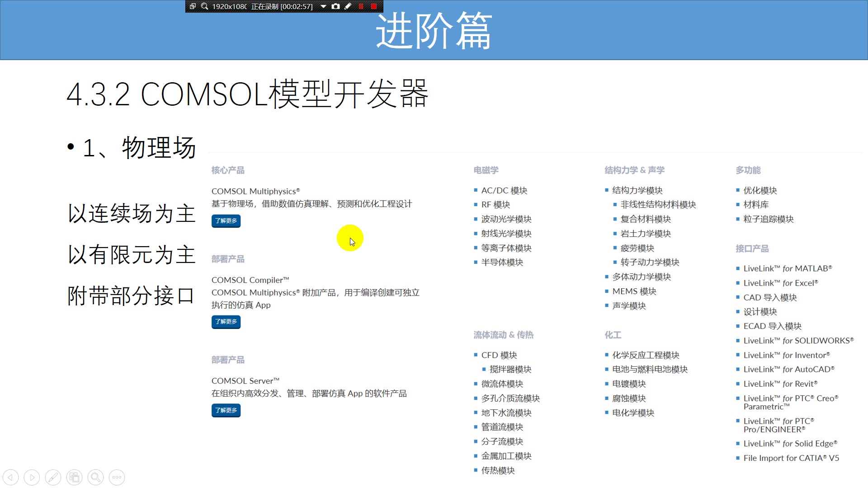Viewport: 868px width, 488px height.
Task: Open MEMS 模块 link
Action: coord(634,291)
